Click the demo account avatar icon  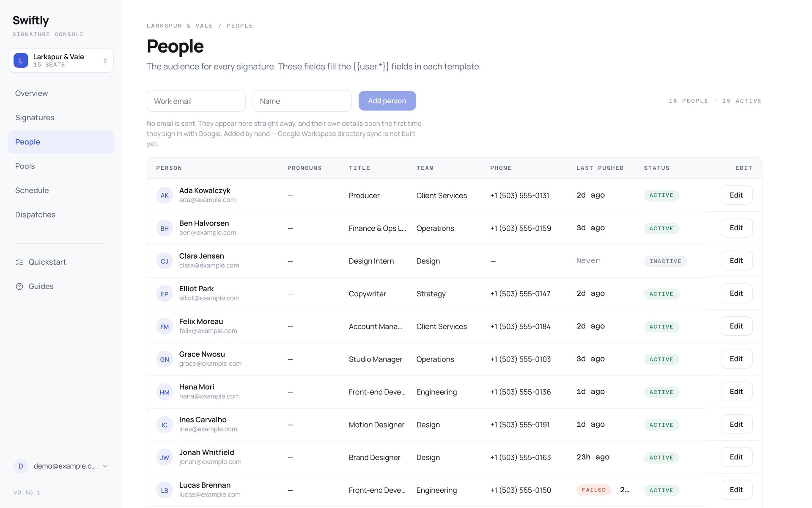(21, 466)
